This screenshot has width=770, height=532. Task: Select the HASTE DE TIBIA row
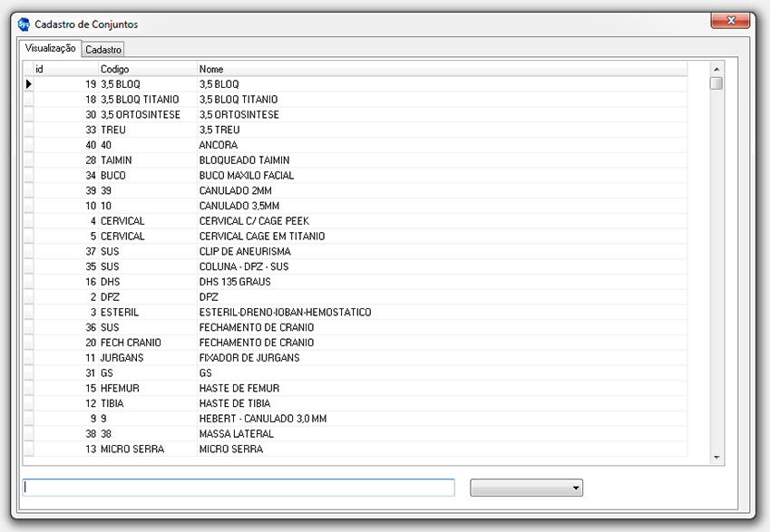(x=234, y=403)
